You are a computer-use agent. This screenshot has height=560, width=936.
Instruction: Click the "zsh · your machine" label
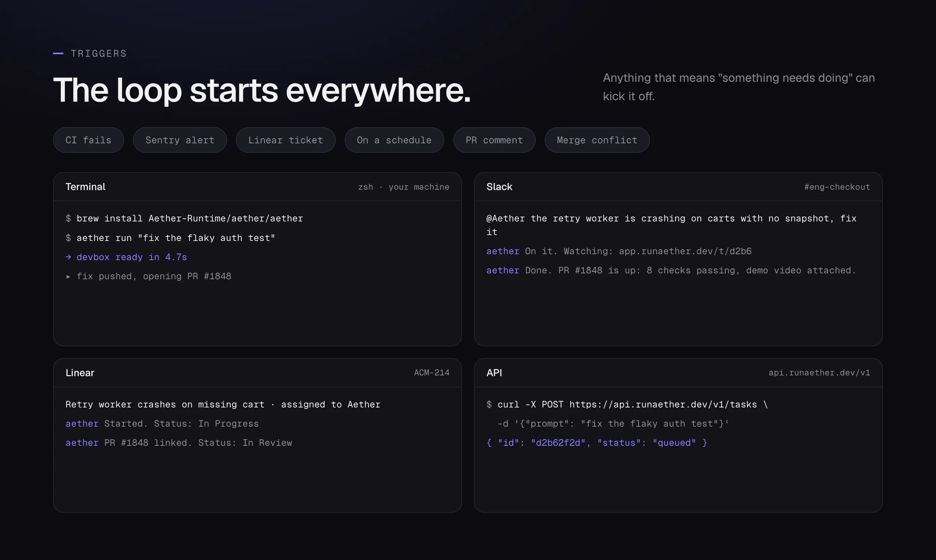(x=404, y=187)
